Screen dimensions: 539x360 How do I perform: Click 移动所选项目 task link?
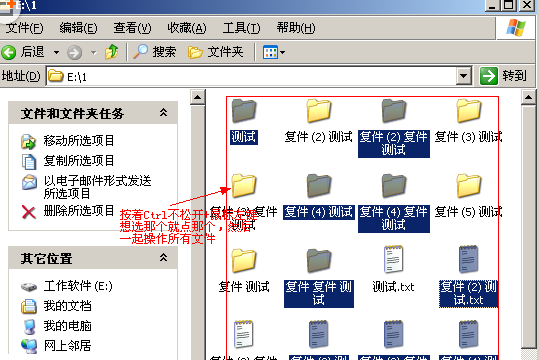pyautogui.click(x=78, y=141)
